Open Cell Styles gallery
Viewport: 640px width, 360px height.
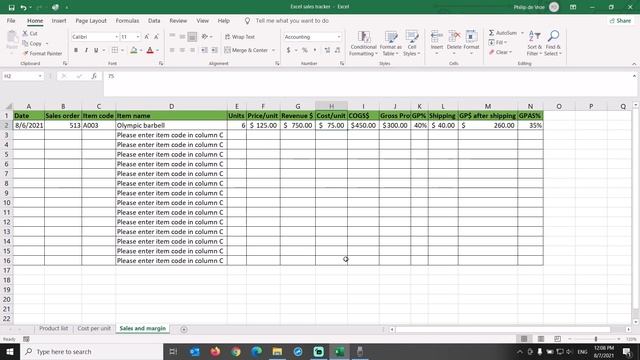(x=411, y=43)
